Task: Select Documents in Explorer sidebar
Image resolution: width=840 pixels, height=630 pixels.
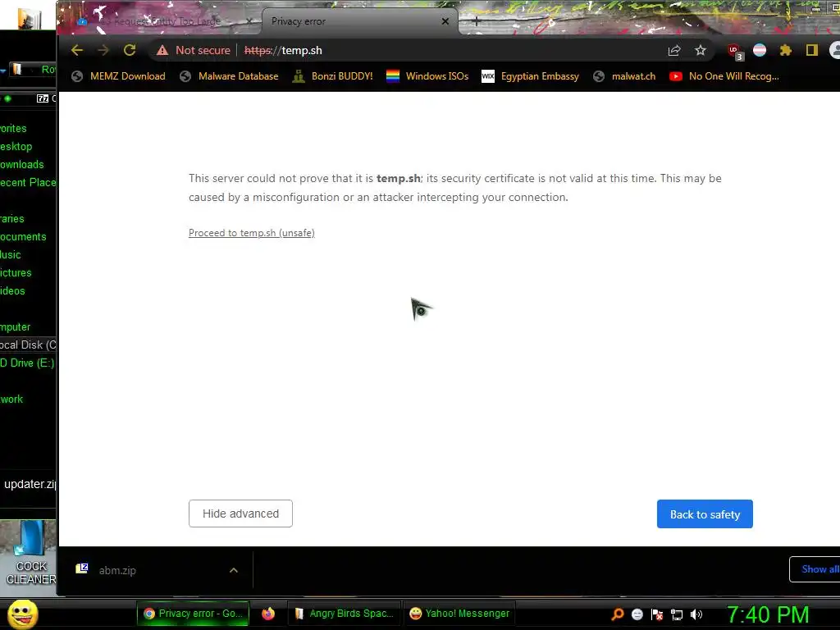Action: (23, 237)
